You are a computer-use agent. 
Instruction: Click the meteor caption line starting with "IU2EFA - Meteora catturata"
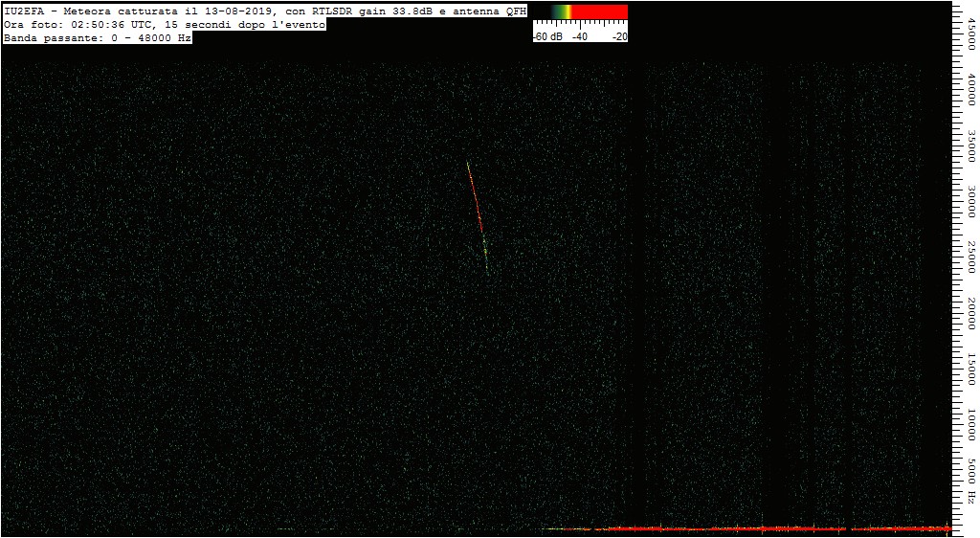tap(265, 11)
